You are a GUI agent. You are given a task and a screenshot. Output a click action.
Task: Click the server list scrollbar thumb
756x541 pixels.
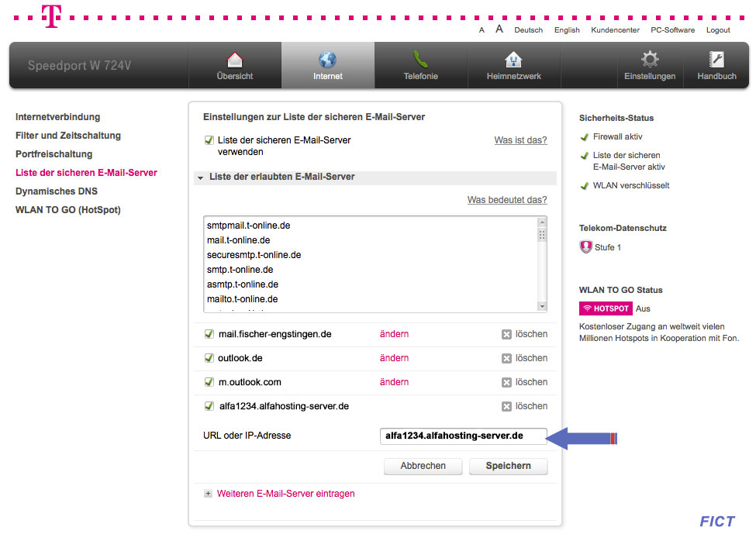click(542, 235)
